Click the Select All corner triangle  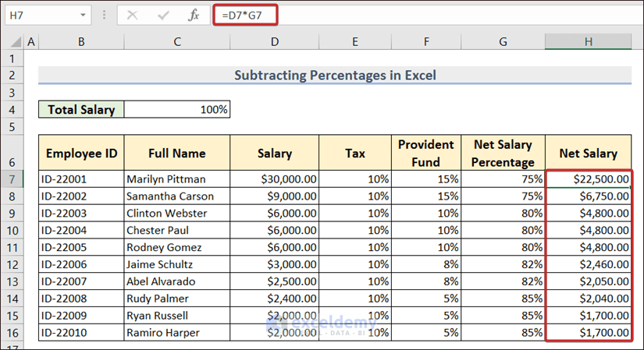12,42
